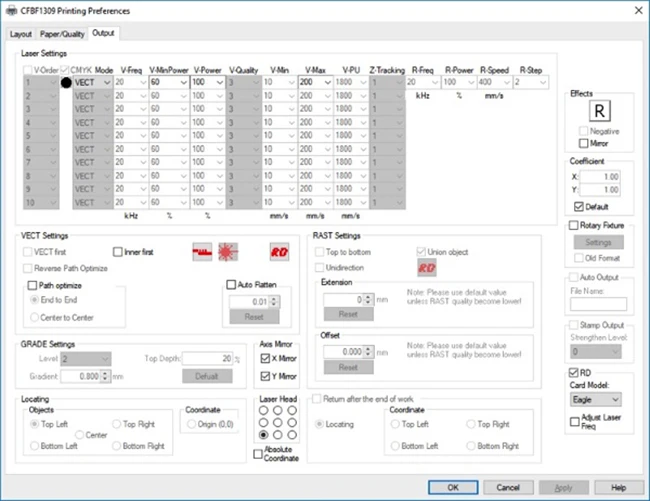Screen dimensions: 650x501
Task: Open the row 1 V-Max dropdown
Action: tap(316, 82)
